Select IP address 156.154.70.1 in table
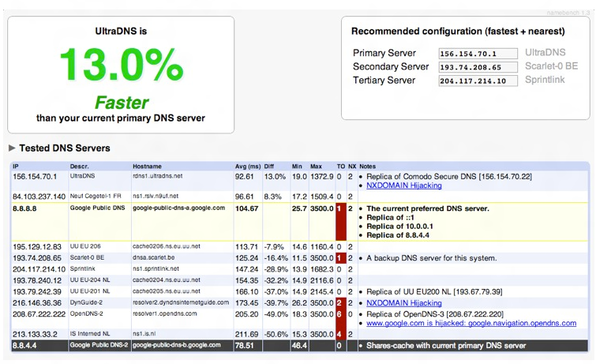The image size is (596, 364). (35, 177)
